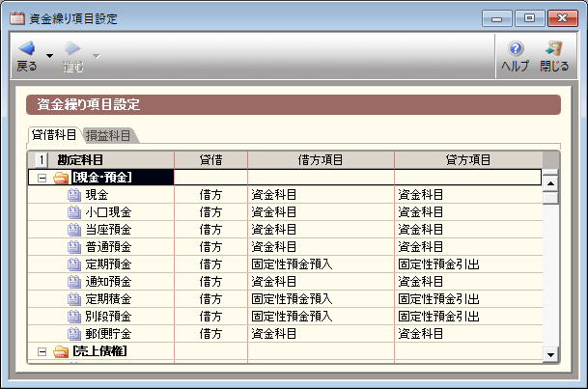The width and height of the screenshot is (588, 389).
Task: Click the 定期預金 account icon
Action: (x=74, y=264)
